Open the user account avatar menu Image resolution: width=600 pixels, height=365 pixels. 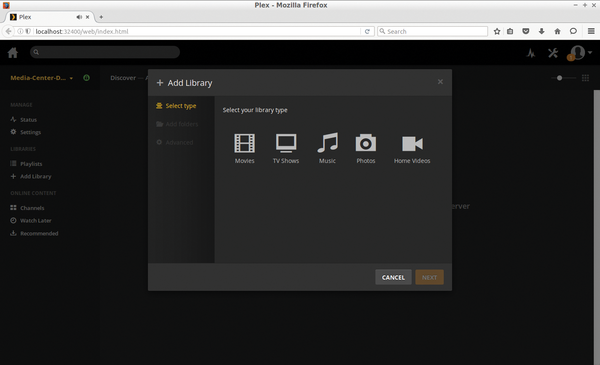coord(578,52)
